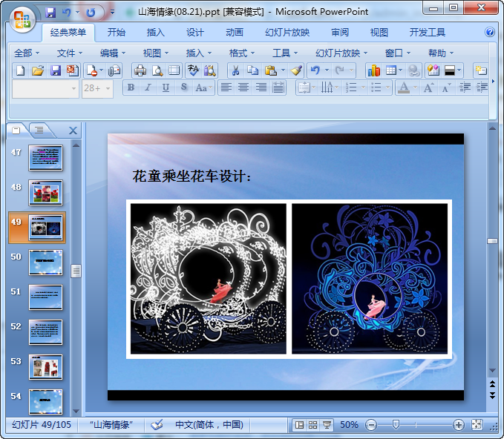Switch to the 设计 ribbon tab
Viewport: 504px width, 439px height.
coord(195,32)
